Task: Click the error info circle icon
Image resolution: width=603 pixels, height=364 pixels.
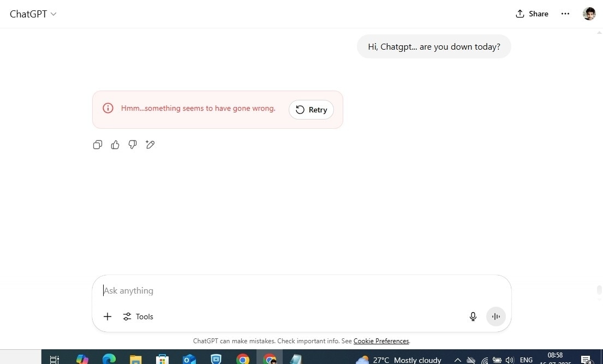Action: click(x=108, y=108)
